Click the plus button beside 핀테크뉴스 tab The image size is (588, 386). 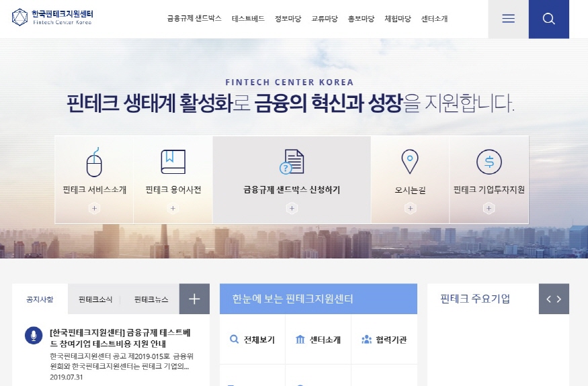pos(194,299)
